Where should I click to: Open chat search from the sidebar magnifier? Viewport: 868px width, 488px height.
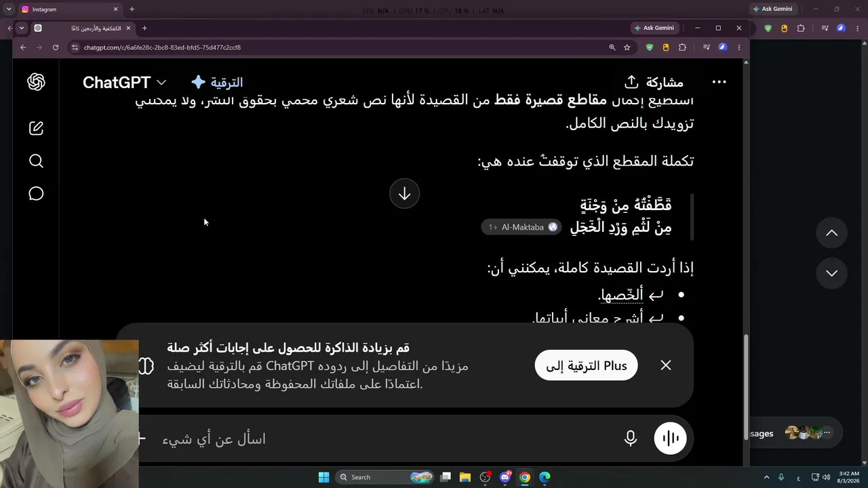coord(36,161)
